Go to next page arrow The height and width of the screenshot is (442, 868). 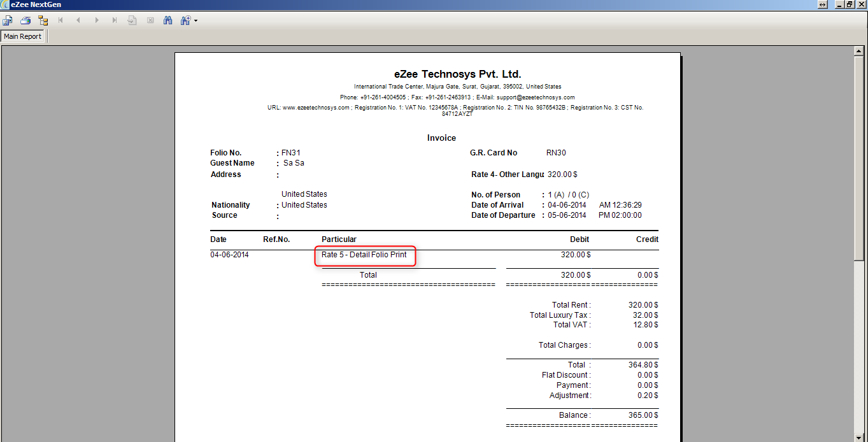point(97,20)
